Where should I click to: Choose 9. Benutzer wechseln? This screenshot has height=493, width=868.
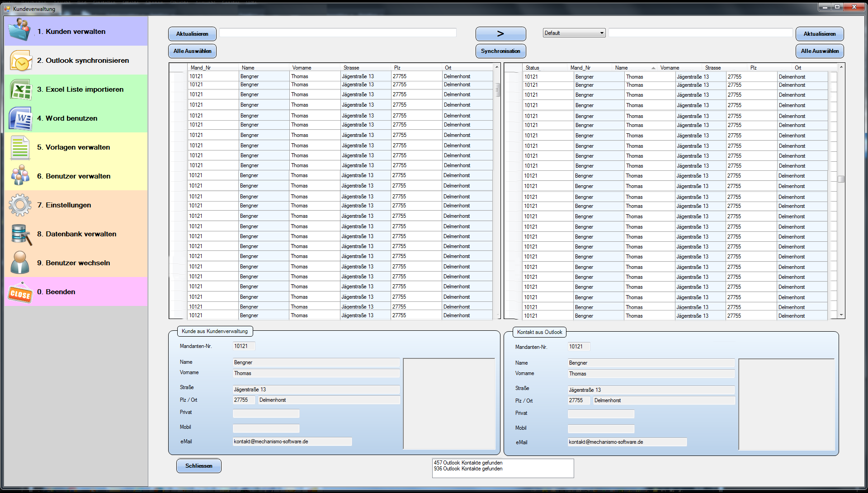click(76, 263)
